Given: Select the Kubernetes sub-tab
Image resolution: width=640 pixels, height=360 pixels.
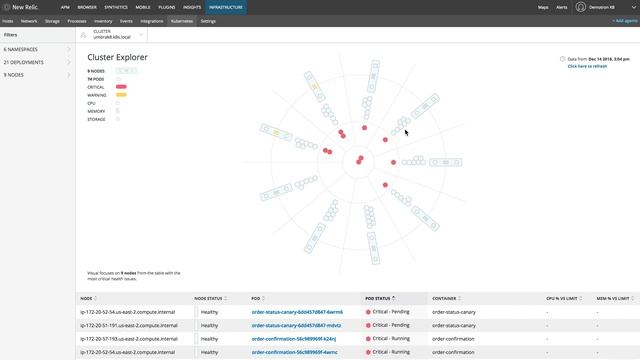Looking at the screenshot, I should [182, 21].
